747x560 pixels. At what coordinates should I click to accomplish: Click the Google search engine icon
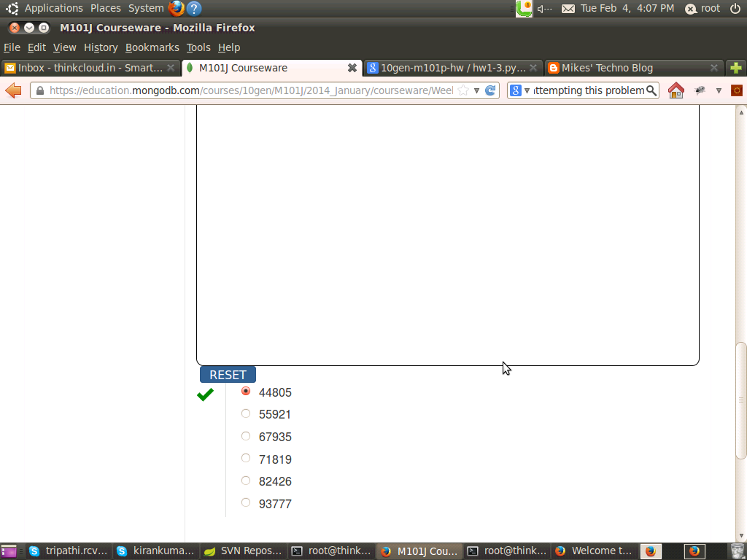click(x=516, y=90)
